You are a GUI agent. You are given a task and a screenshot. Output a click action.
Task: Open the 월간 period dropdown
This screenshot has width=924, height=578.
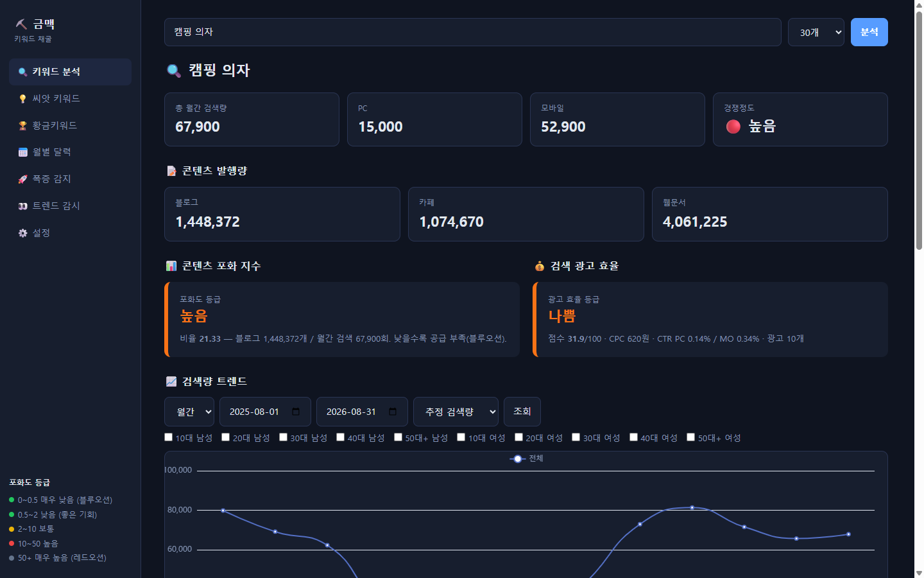(x=189, y=412)
